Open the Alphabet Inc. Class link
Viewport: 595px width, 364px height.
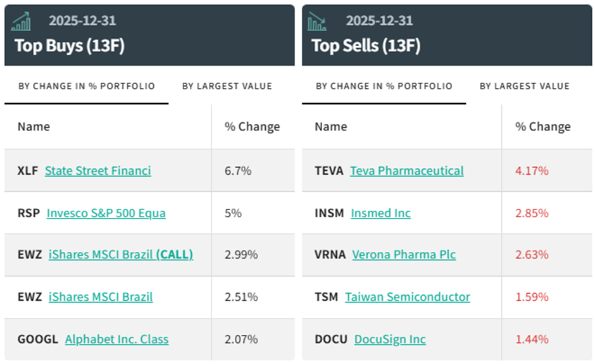(116, 339)
